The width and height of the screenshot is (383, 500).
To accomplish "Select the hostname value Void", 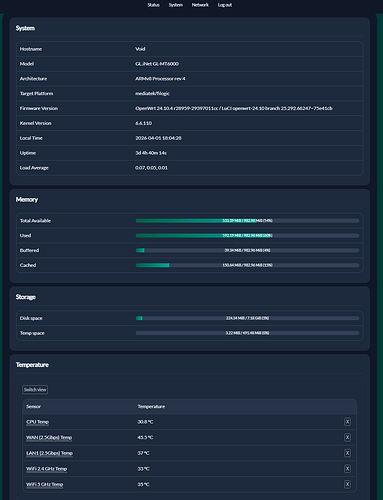I will point(140,49).
